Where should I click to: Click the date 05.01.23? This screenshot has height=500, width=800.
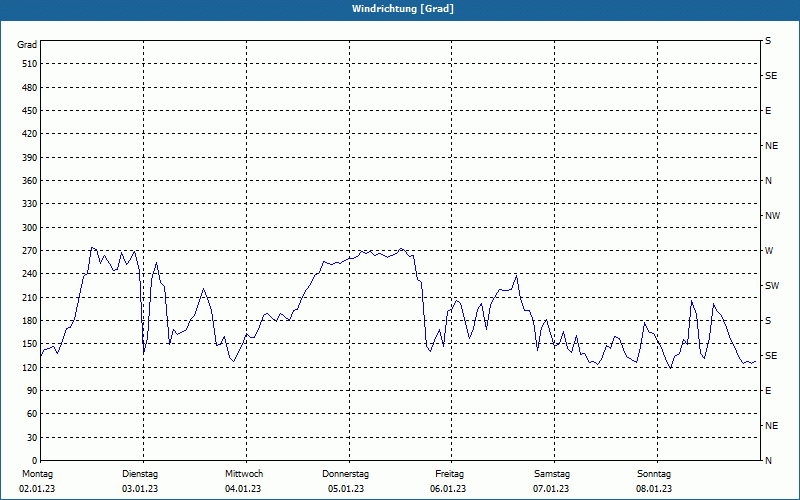[346, 489]
